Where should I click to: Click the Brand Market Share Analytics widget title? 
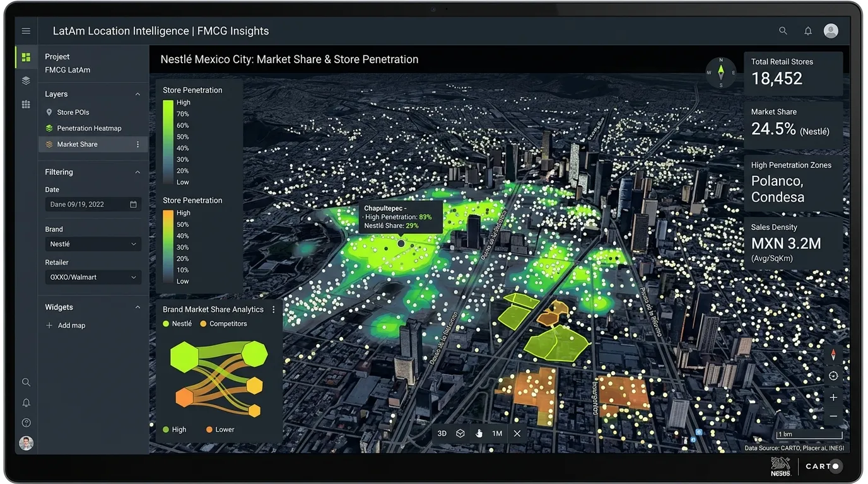[x=213, y=309]
